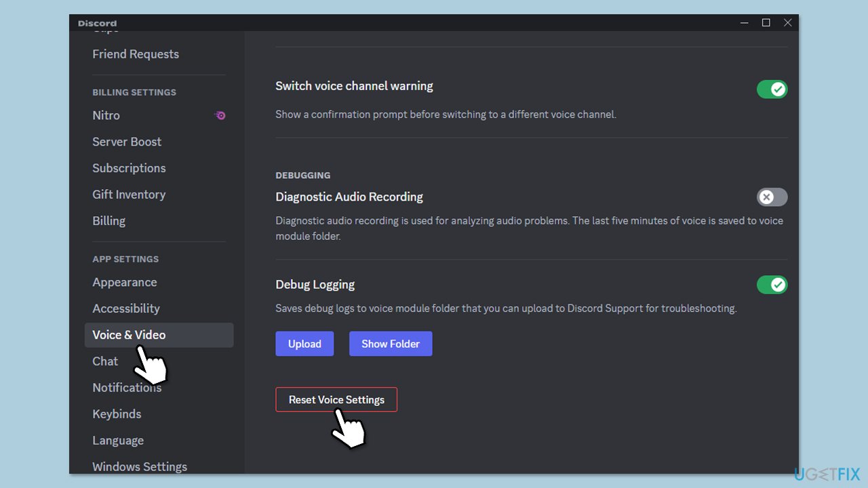Click the BILLING SETTINGS header
868x488 pixels.
click(134, 92)
